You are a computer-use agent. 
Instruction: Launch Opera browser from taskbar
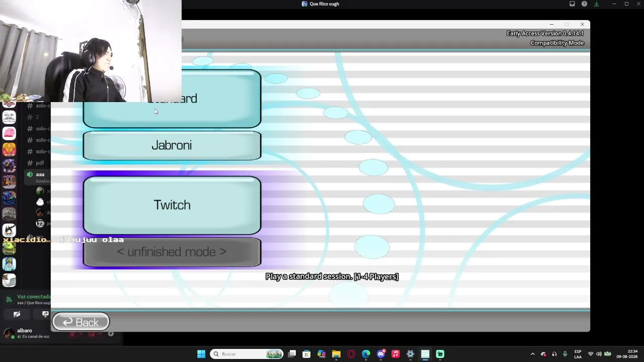coord(351,354)
